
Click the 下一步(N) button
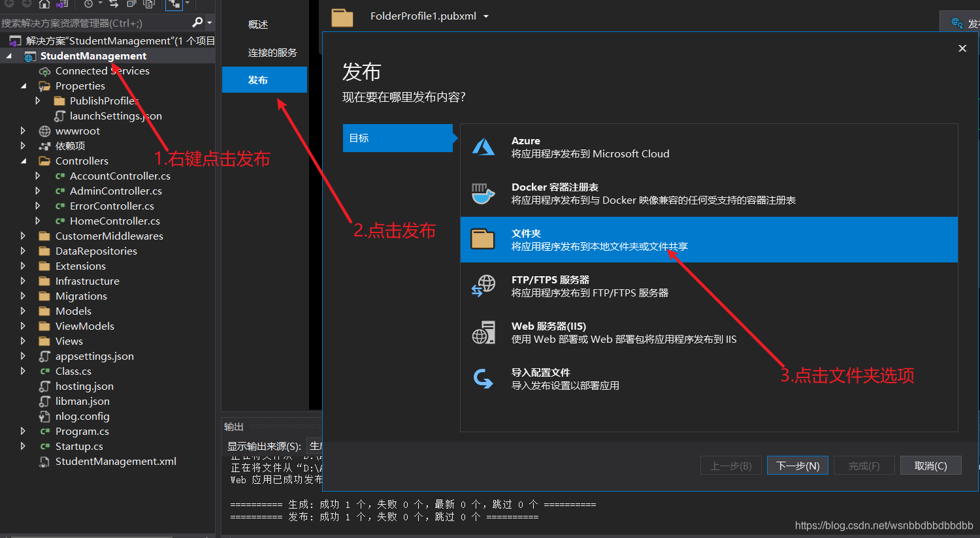click(797, 465)
